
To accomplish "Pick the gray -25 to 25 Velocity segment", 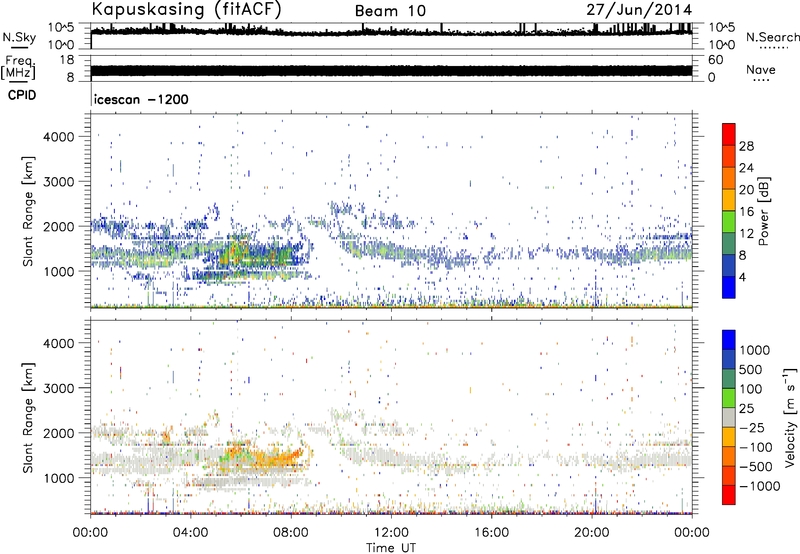I will (729, 417).
